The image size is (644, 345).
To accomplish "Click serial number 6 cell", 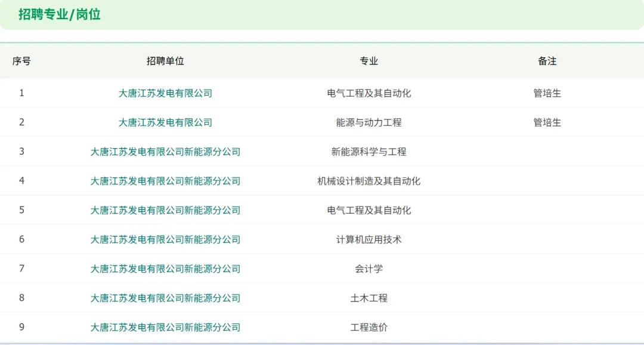I will point(22,239).
